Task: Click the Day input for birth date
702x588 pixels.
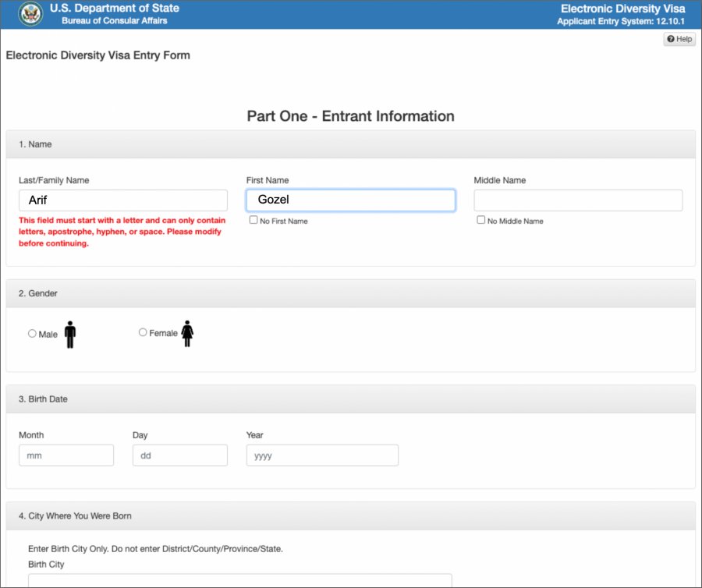Action: [180, 455]
